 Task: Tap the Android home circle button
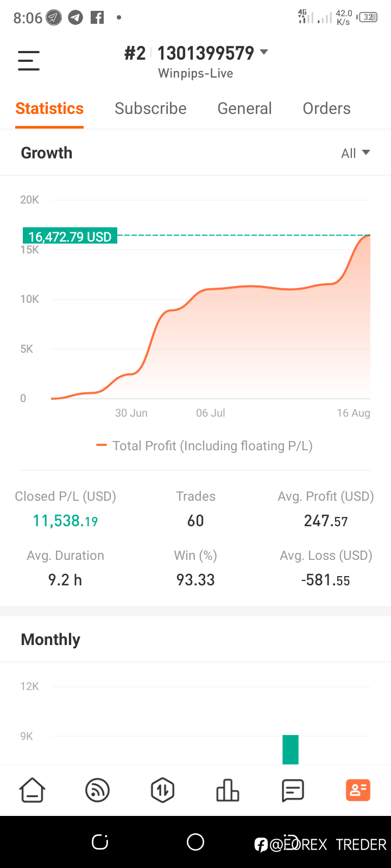[195, 842]
